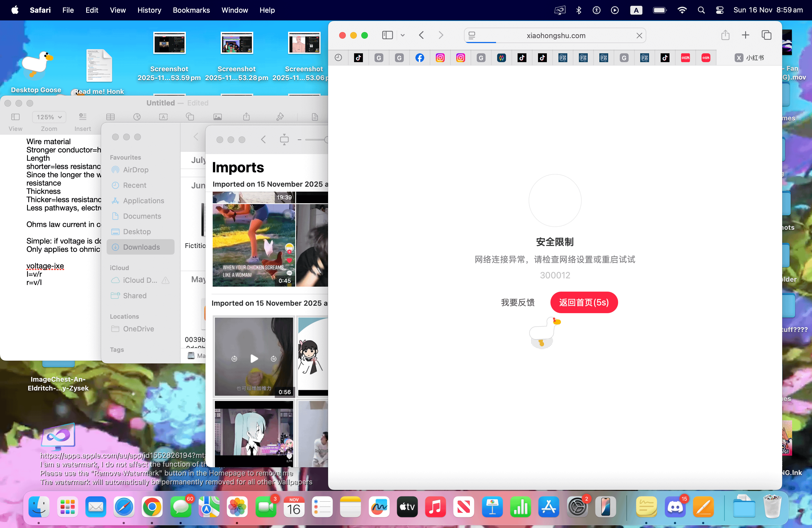Open the Edit menu
The image size is (812, 528).
91,10
